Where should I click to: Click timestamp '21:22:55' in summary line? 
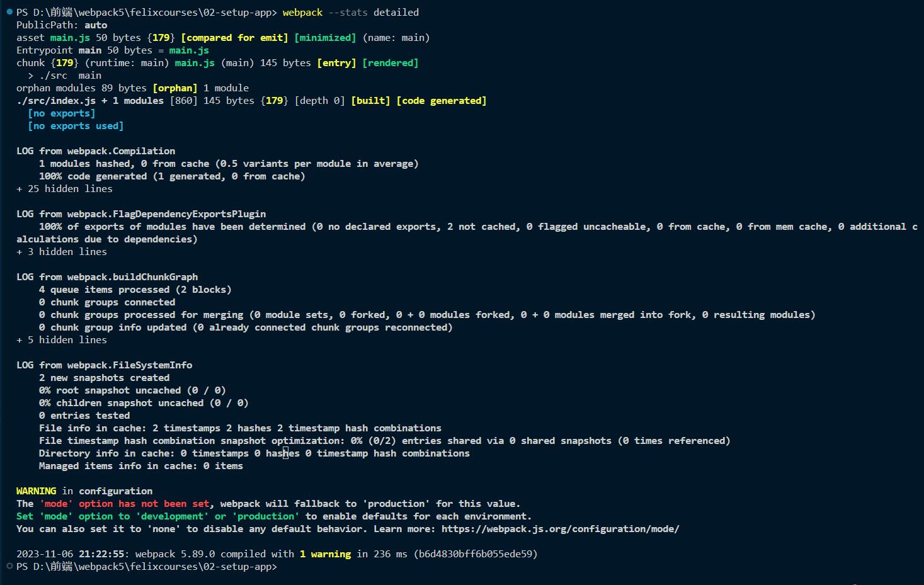(x=101, y=554)
